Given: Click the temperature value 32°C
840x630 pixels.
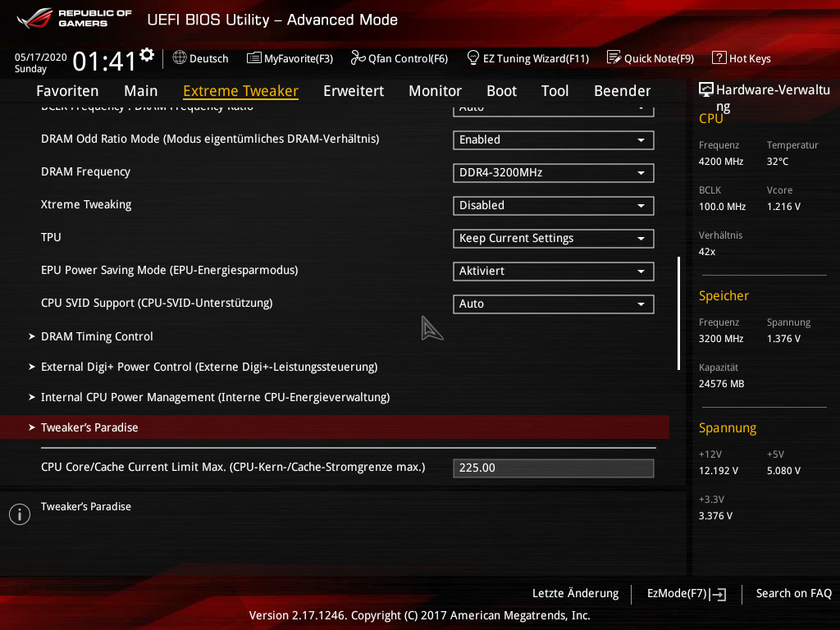Looking at the screenshot, I should [778, 162].
